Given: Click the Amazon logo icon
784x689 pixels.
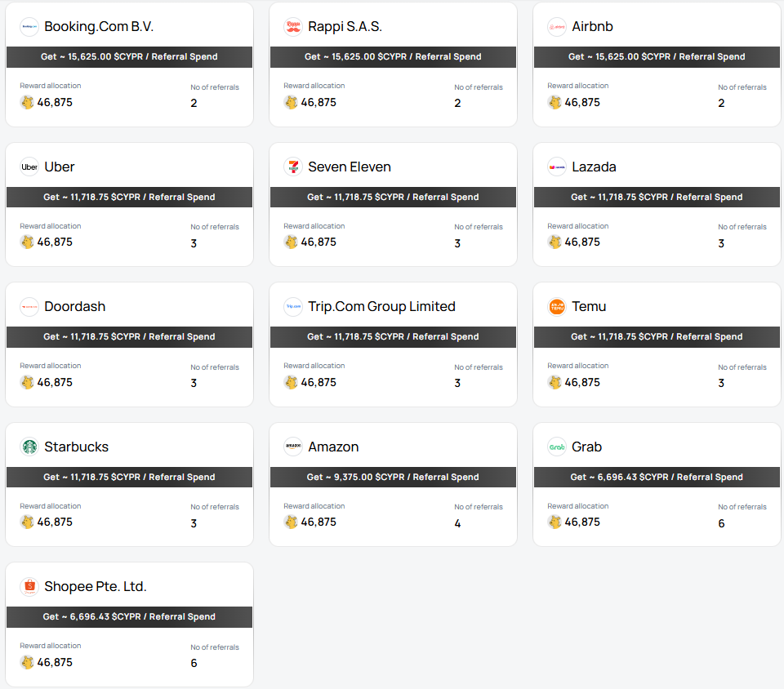Looking at the screenshot, I should point(293,447).
